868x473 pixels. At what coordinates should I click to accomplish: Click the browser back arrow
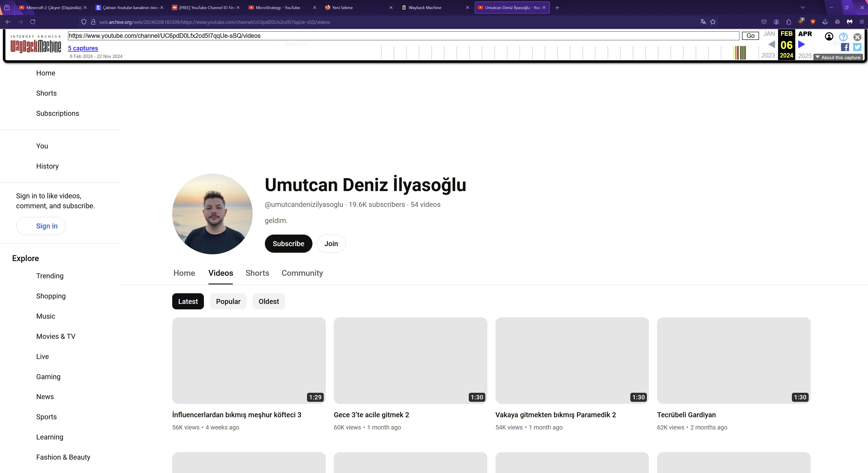click(8, 22)
